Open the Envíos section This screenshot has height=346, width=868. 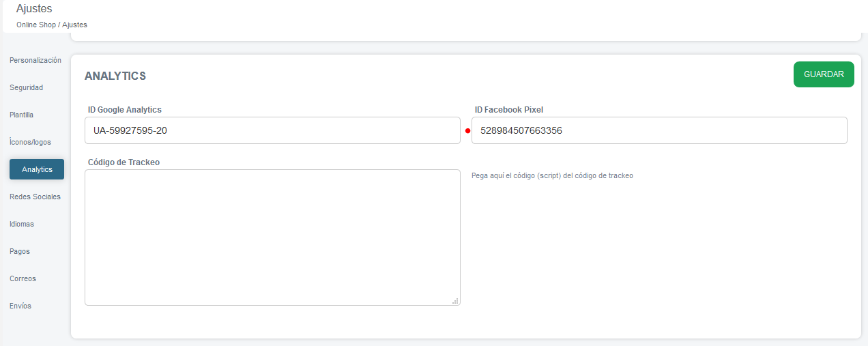[x=20, y=306]
